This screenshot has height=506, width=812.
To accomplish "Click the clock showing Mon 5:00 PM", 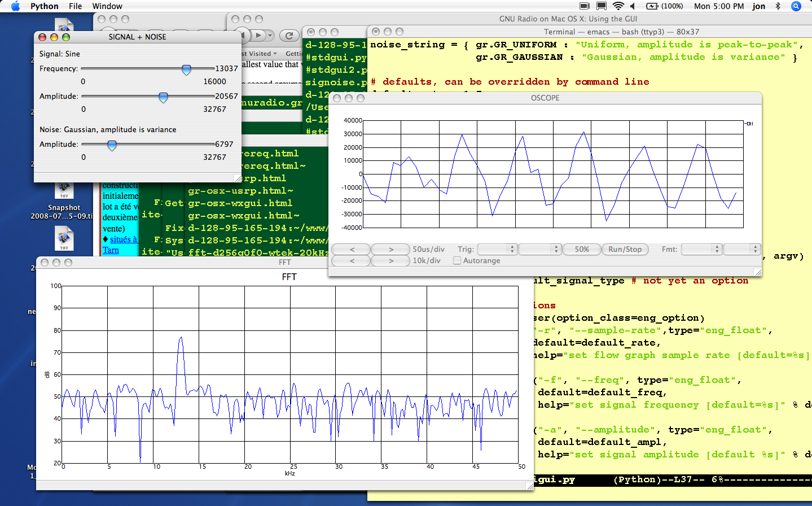I will point(719,6).
